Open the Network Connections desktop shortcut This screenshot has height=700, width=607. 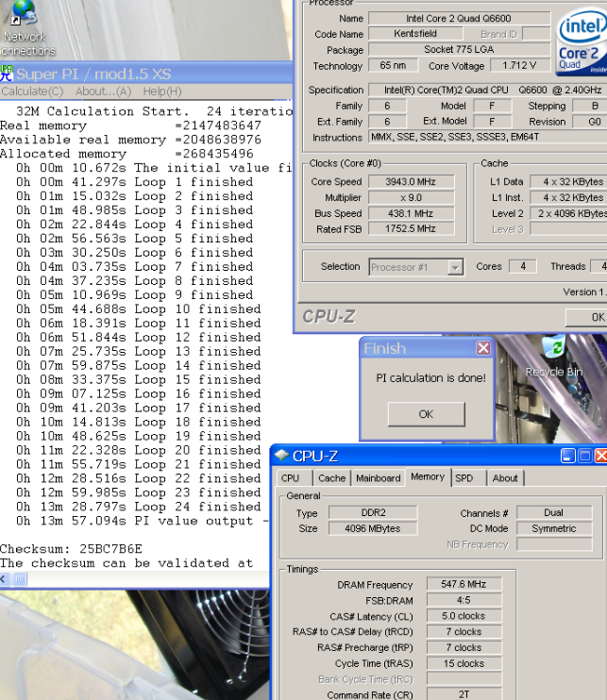(25, 27)
